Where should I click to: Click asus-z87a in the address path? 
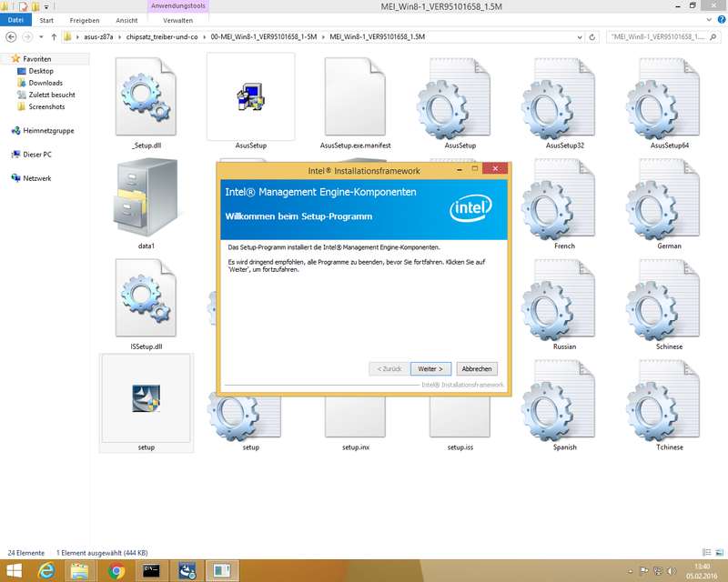click(x=98, y=36)
